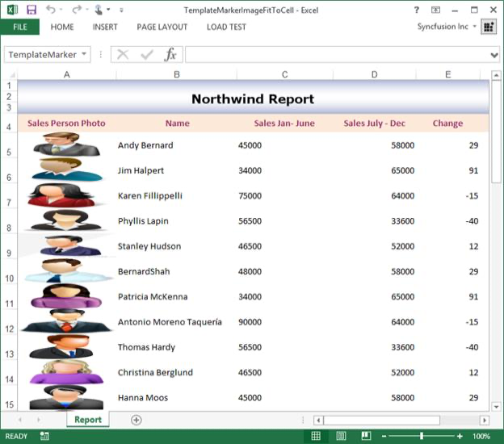Switch to Page Break Preview view
This screenshot has height=444, width=504.
point(366,436)
